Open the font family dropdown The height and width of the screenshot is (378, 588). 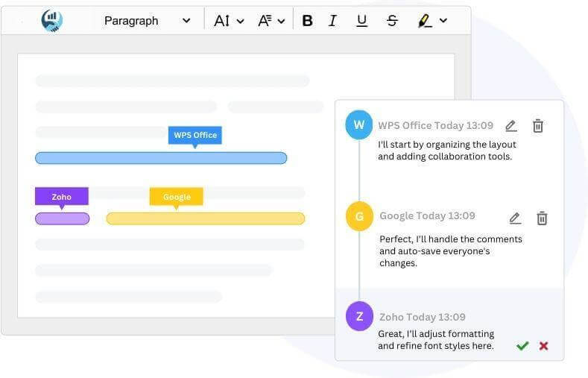click(x=271, y=21)
